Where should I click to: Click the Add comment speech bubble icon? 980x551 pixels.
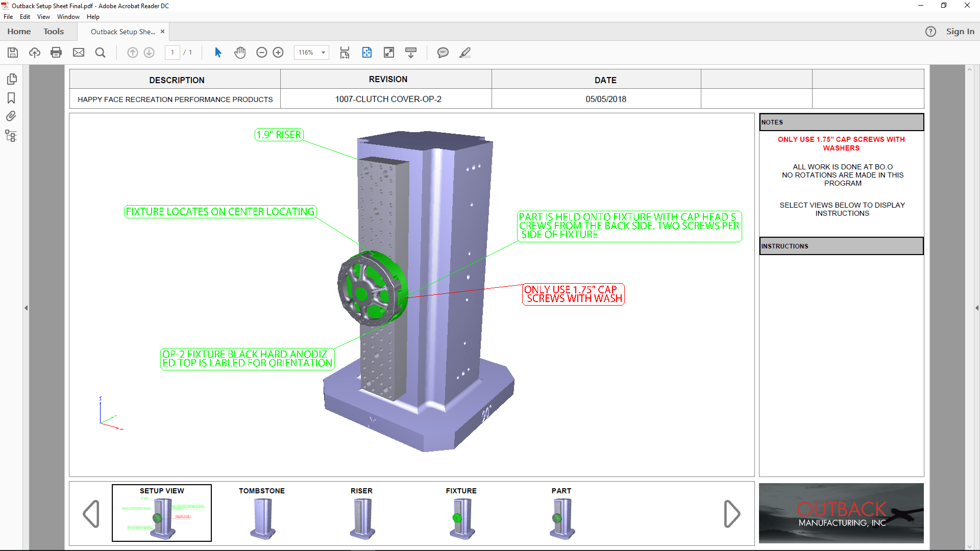click(443, 53)
